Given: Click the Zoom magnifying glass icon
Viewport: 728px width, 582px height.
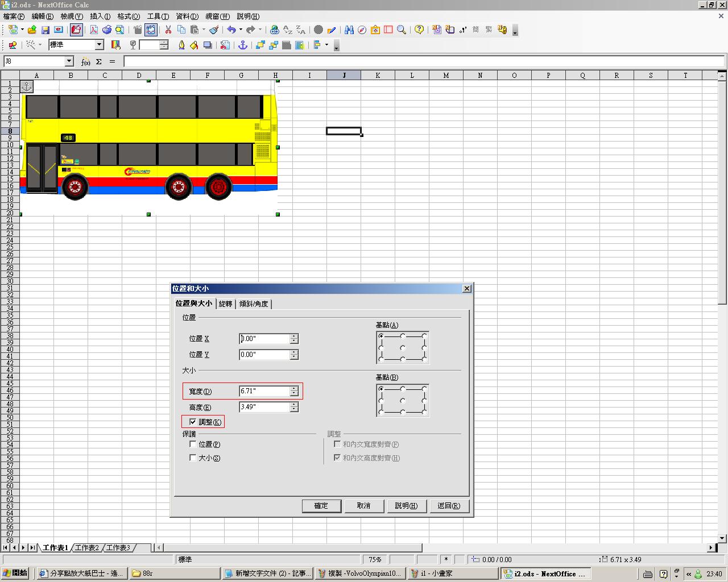Looking at the screenshot, I should (x=402, y=30).
